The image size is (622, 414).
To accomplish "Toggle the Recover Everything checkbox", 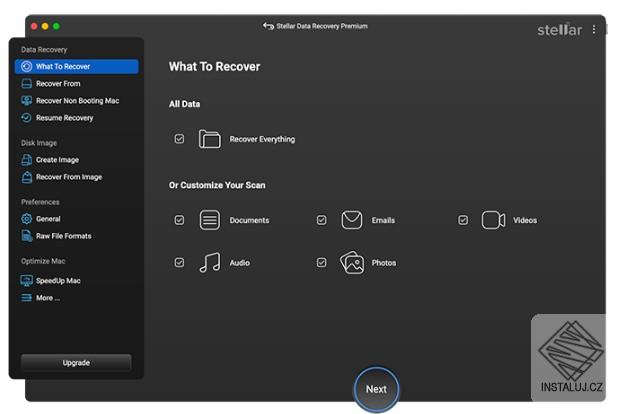I will point(179,139).
